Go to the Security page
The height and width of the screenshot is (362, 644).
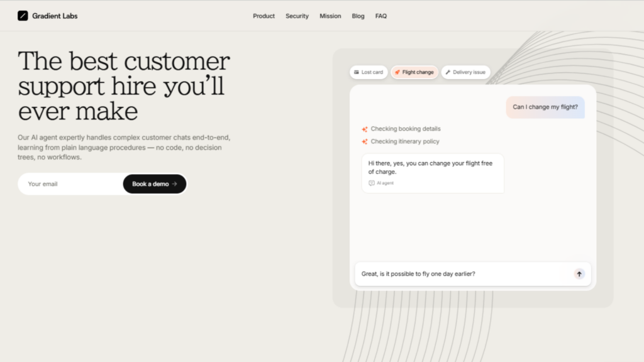[x=297, y=16]
